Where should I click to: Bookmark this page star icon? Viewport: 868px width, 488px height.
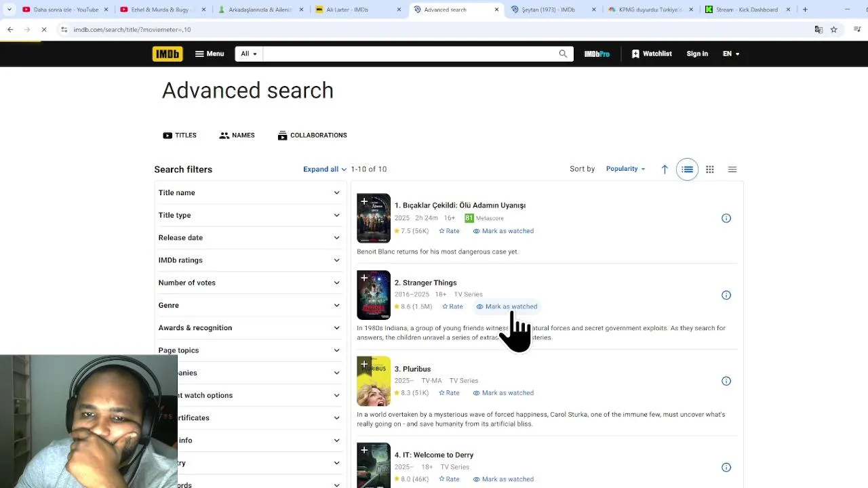click(834, 30)
